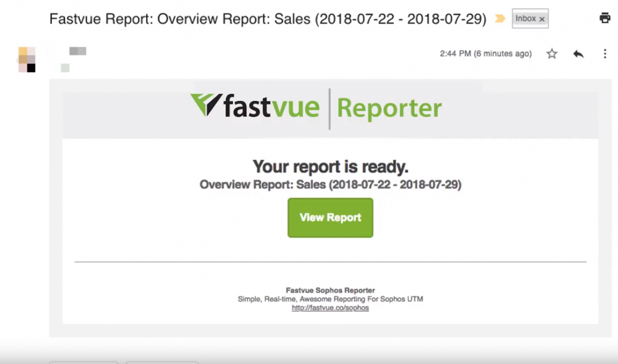Click the blurred sender name
The image size is (618, 364).
coord(77,51)
